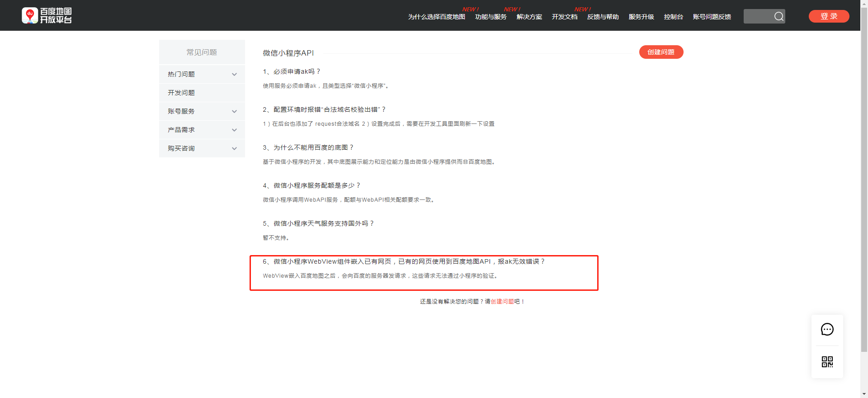Click question 3、为什么不能用百度的底图？
Screen dimensions: 868x398
[x=308, y=147]
